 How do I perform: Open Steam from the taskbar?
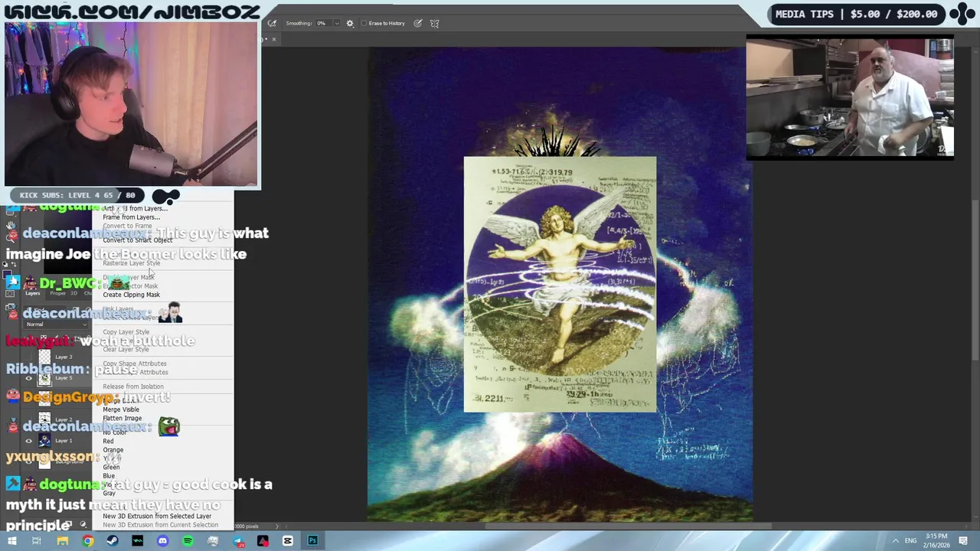(113, 541)
